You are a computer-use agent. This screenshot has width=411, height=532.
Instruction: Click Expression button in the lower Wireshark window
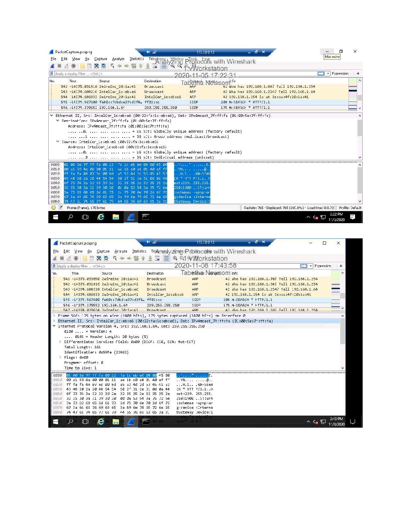[323, 266]
